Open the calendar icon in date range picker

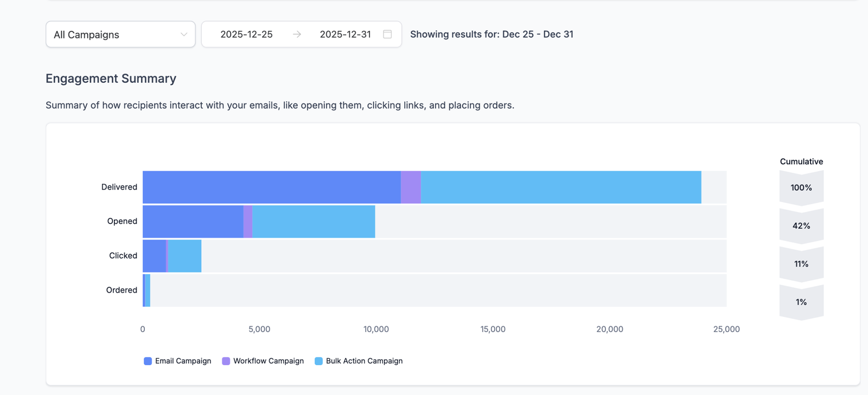click(387, 35)
